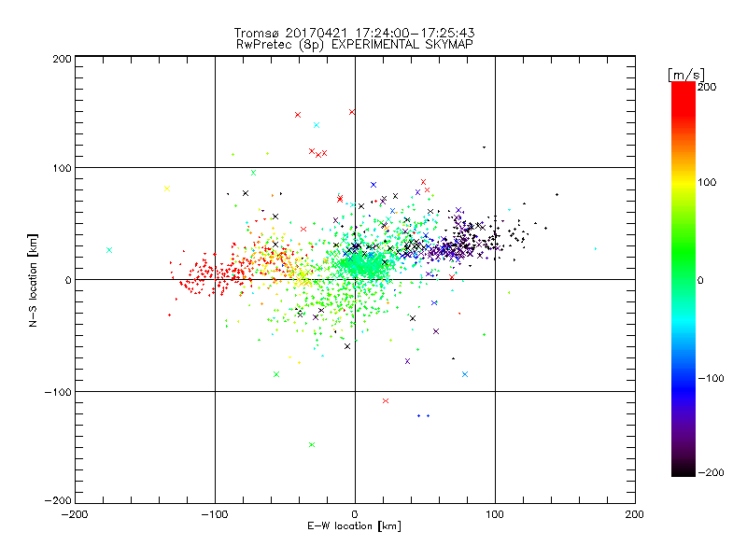Click the colorbar at the black -200 m/s end

(x=684, y=474)
